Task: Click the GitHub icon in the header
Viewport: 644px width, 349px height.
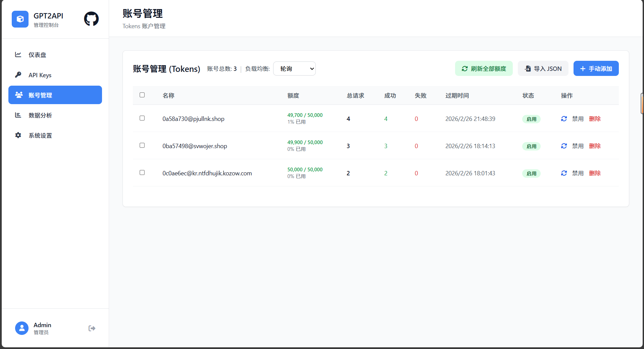Action: pyautogui.click(x=91, y=19)
